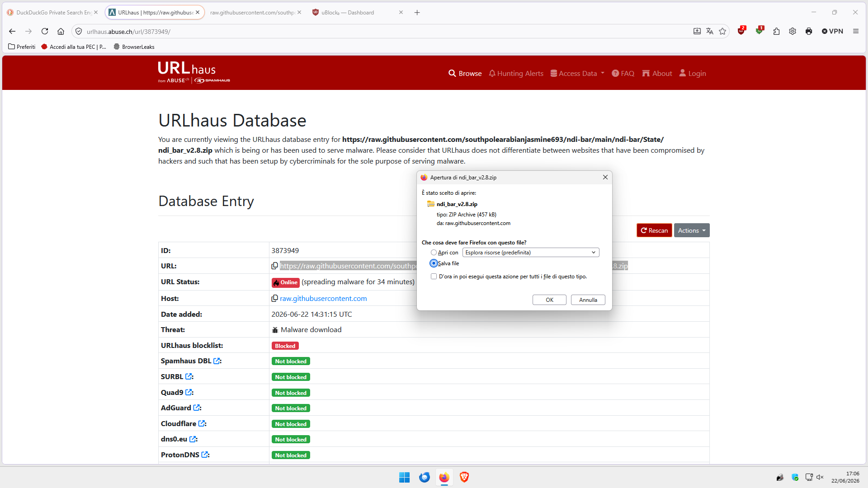
Task: Open the Extensions puzzle icon
Action: 776,31
